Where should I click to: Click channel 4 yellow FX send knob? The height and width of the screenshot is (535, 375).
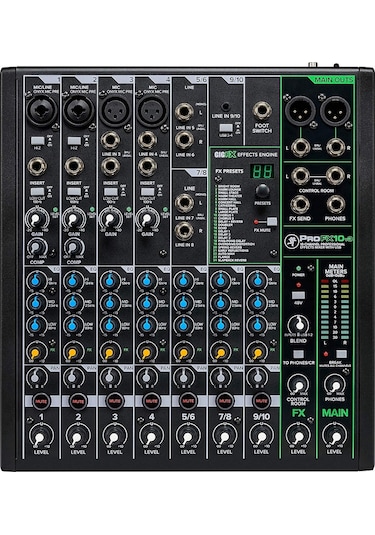pos(146,352)
